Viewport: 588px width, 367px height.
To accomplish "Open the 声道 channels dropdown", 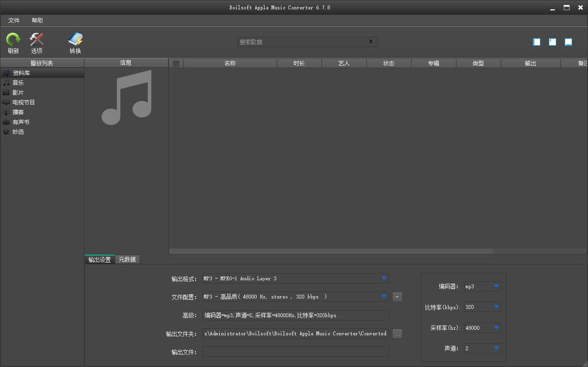I will 497,348.
